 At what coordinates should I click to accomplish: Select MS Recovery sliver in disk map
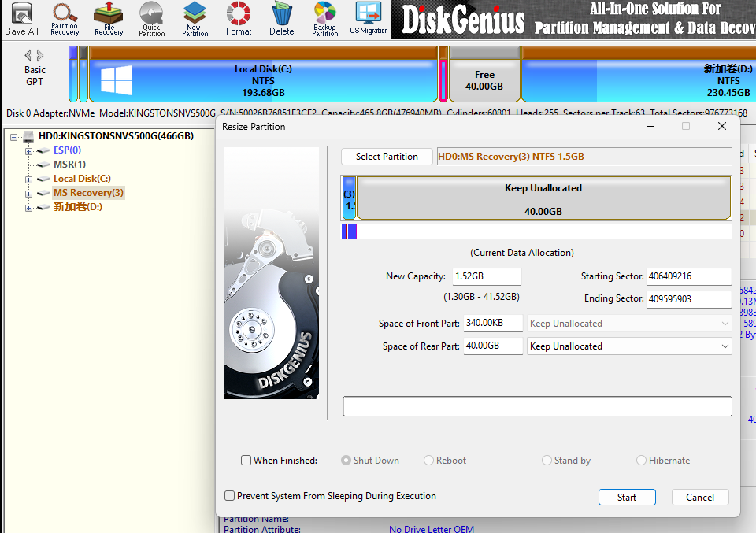(443, 74)
